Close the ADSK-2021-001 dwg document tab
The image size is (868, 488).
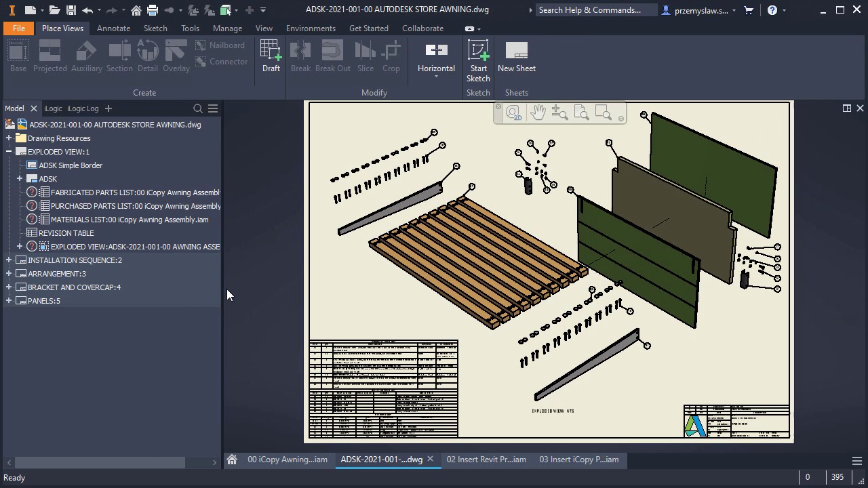[x=430, y=460]
